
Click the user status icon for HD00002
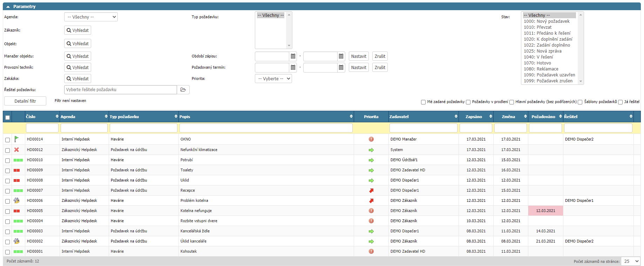click(x=16, y=241)
